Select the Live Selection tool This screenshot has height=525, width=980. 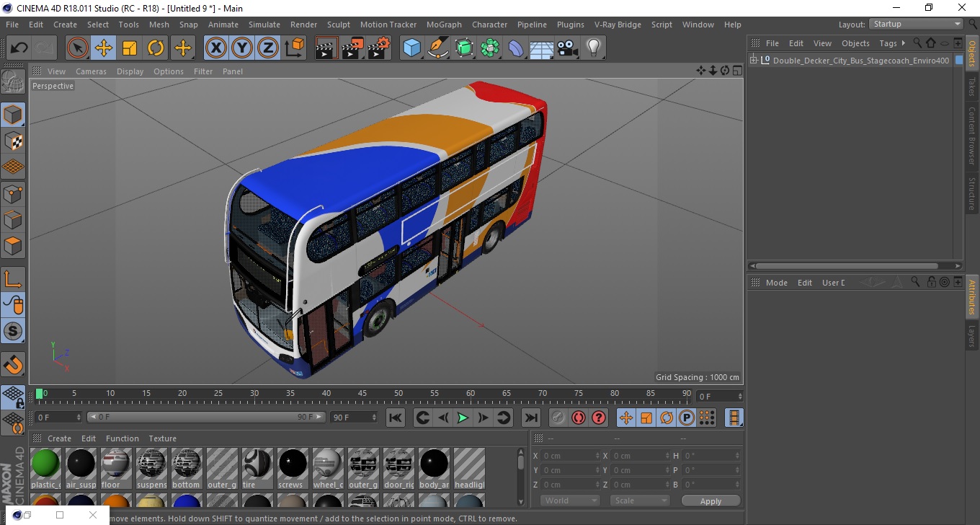pyautogui.click(x=78, y=48)
